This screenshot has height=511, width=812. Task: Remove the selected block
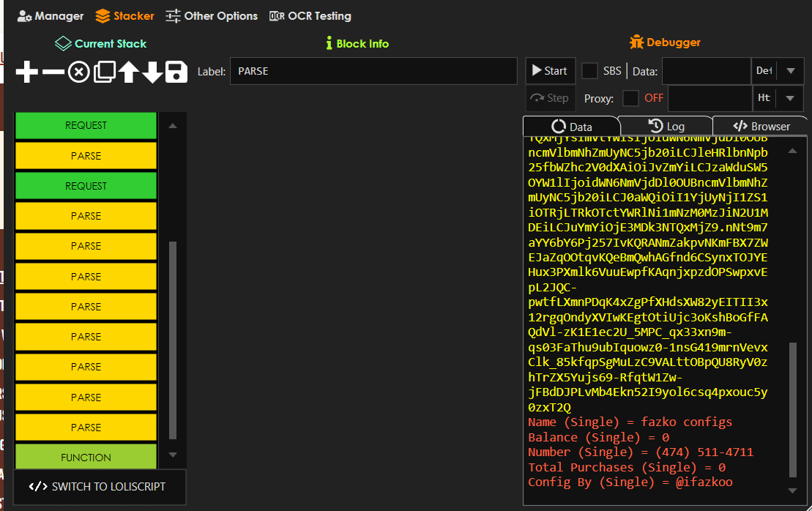pyautogui.click(x=52, y=71)
